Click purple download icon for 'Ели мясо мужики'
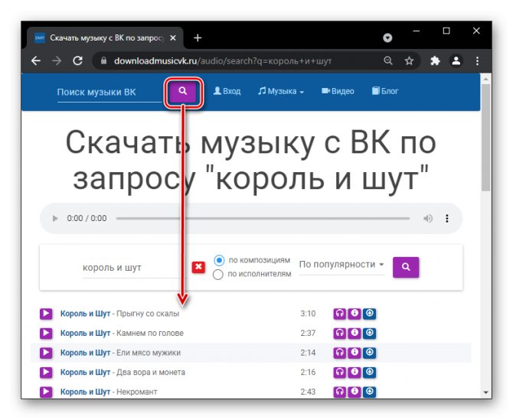Viewport: 513px width, 420px height. coord(355,353)
